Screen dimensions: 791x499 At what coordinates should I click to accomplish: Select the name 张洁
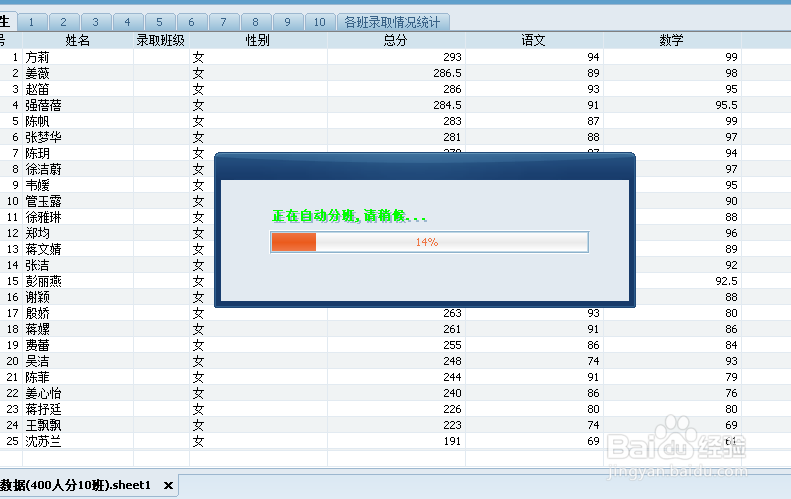coord(37,265)
